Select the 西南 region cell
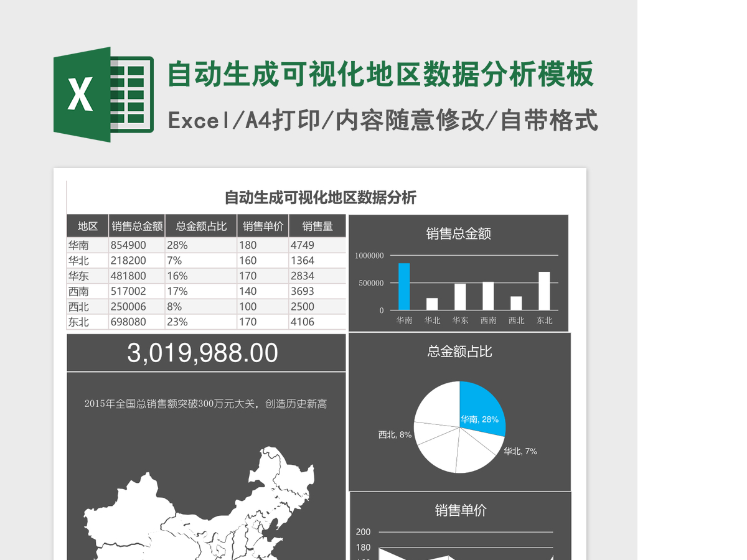Image resolution: width=747 pixels, height=560 pixels. (88, 291)
